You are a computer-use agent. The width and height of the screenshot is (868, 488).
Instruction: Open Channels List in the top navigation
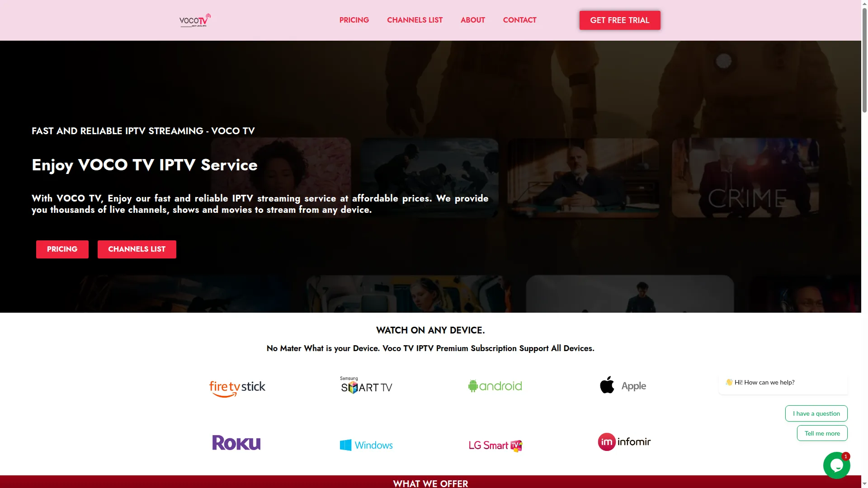tap(415, 20)
